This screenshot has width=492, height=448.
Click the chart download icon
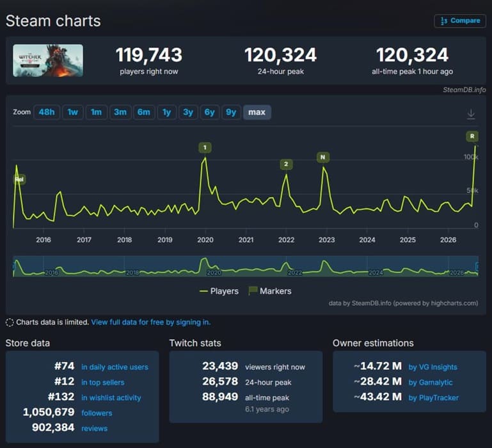[x=471, y=114]
